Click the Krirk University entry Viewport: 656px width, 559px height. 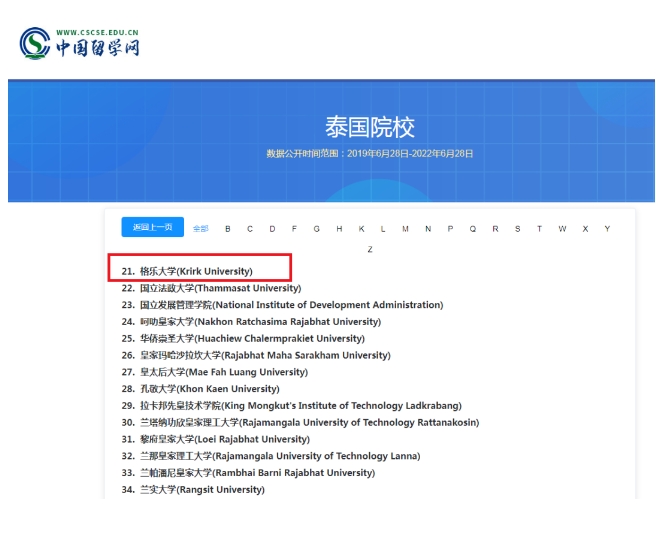coord(187,271)
